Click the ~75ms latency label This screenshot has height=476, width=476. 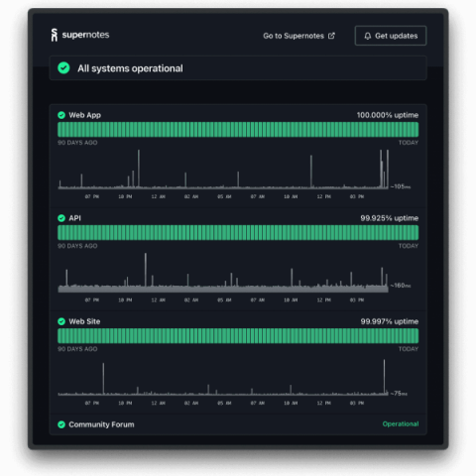pos(399,394)
